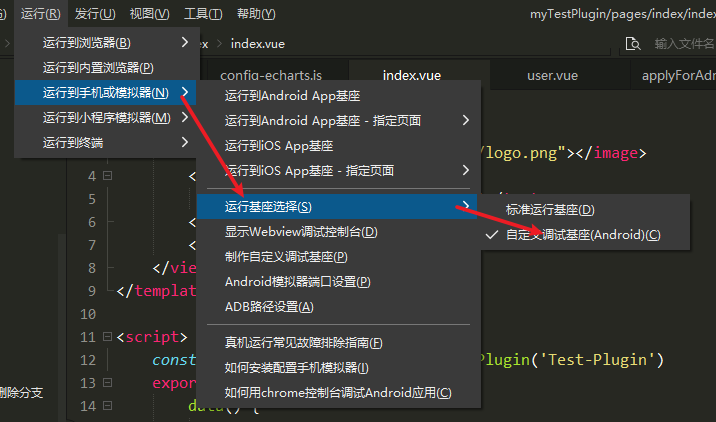716x422 pixels.
Task: Choose 运行到Android App基座 - 指定页面
Action: (338, 121)
